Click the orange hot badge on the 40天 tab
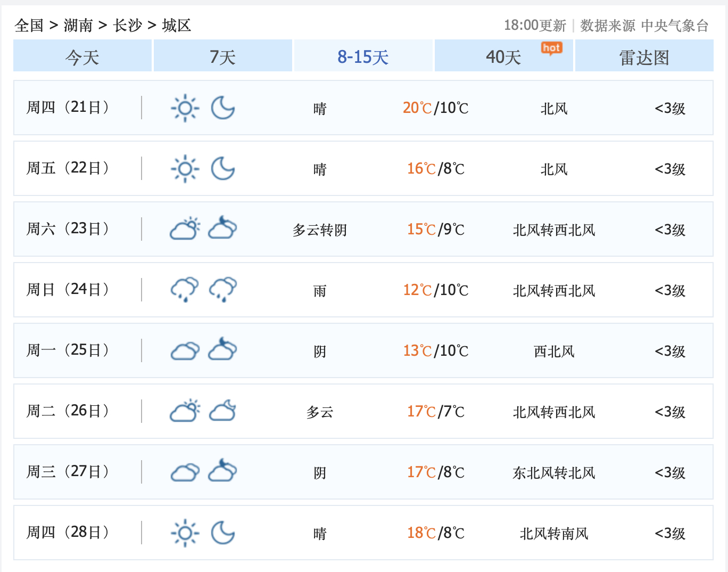Image resolution: width=728 pixels, height=572 pixels. point(551,48)
